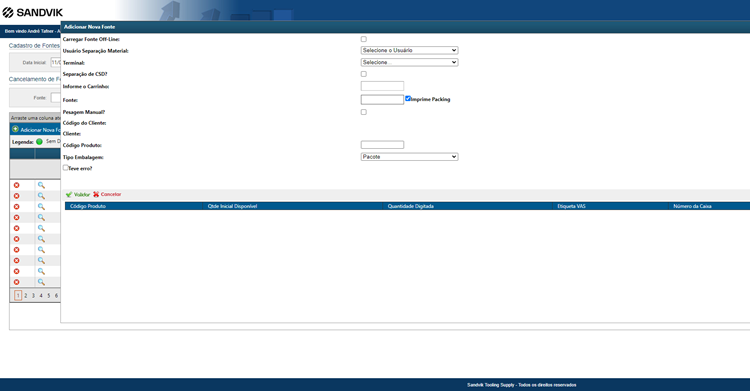Uncheck the Imprime Packing checkbox
The height and width of the screenshot is (391, 750).
click(x=408, y=99)
